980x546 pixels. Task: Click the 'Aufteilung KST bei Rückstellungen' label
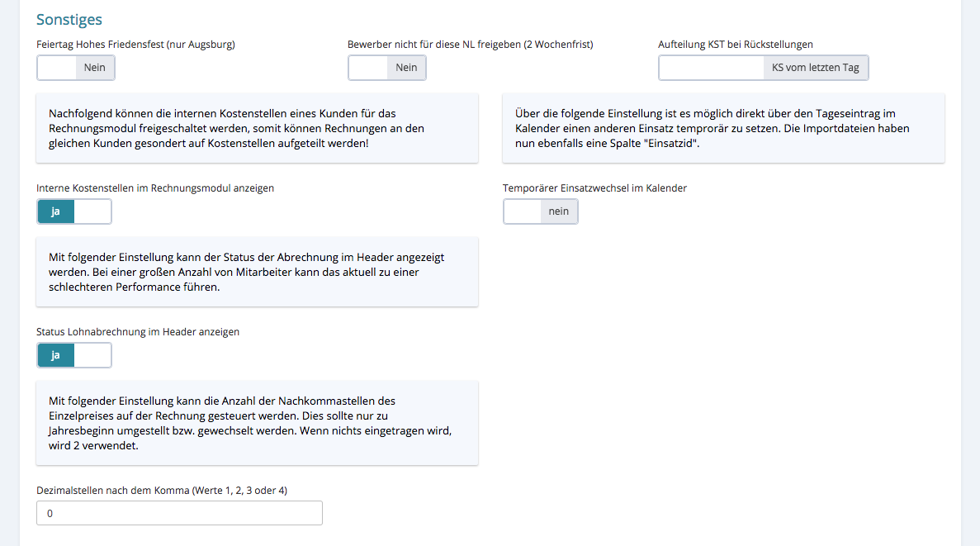[735, 44]
